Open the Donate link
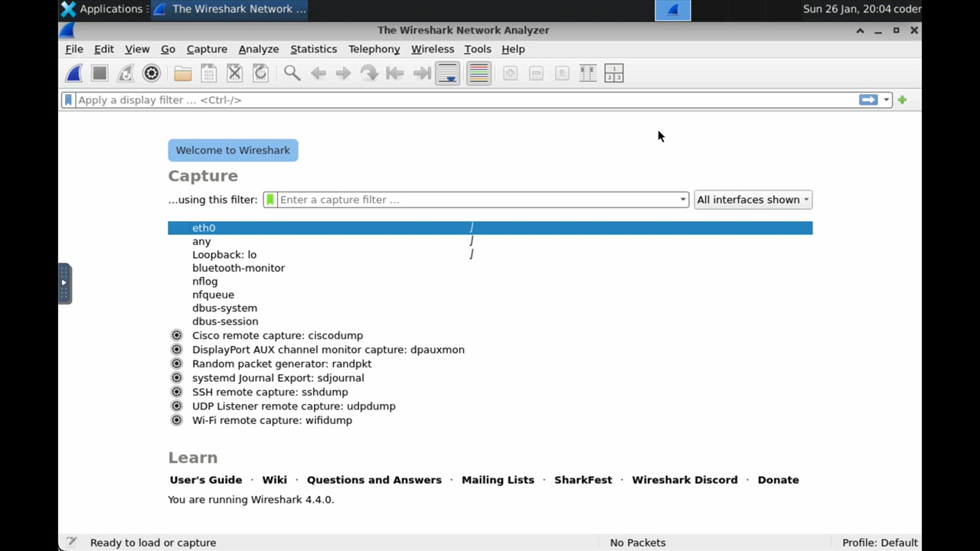 coord(778,480)
